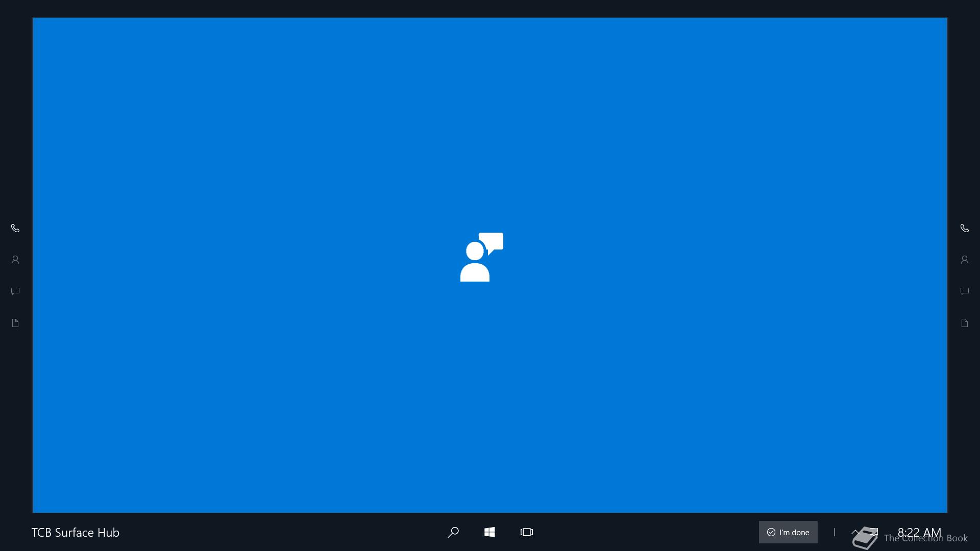980x551 pixels.
Task: Expand the hidden tray icons chevron
Action: 855,531
